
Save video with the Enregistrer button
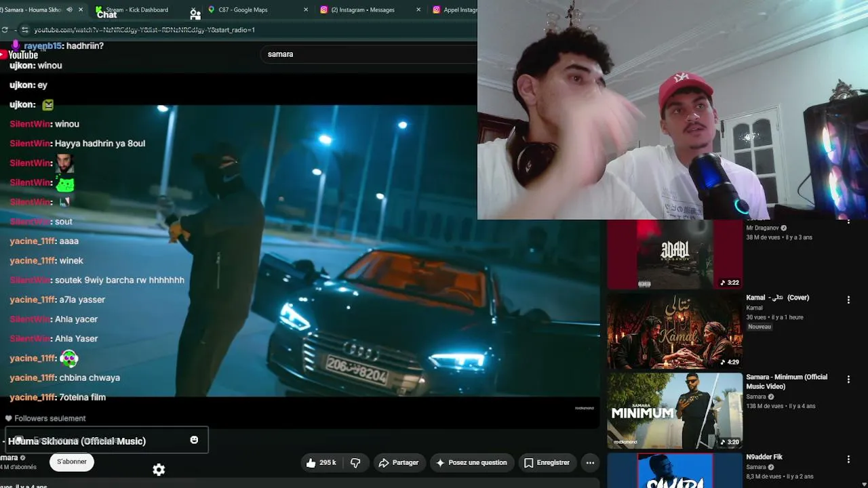coord(547,463)
